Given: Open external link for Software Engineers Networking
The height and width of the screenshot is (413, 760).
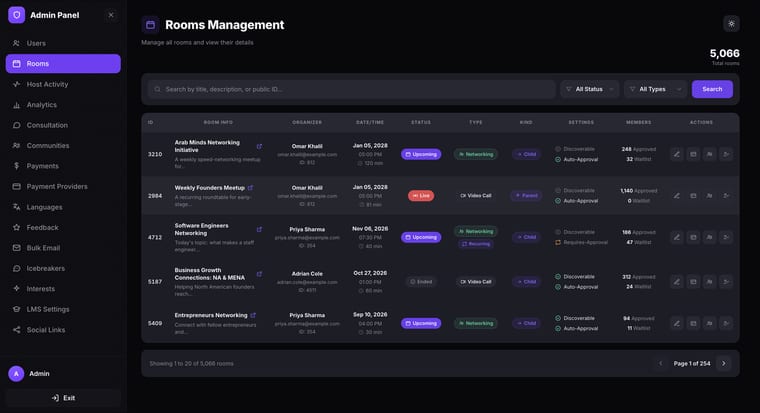Looking at the screenshot, I should 259,229.
